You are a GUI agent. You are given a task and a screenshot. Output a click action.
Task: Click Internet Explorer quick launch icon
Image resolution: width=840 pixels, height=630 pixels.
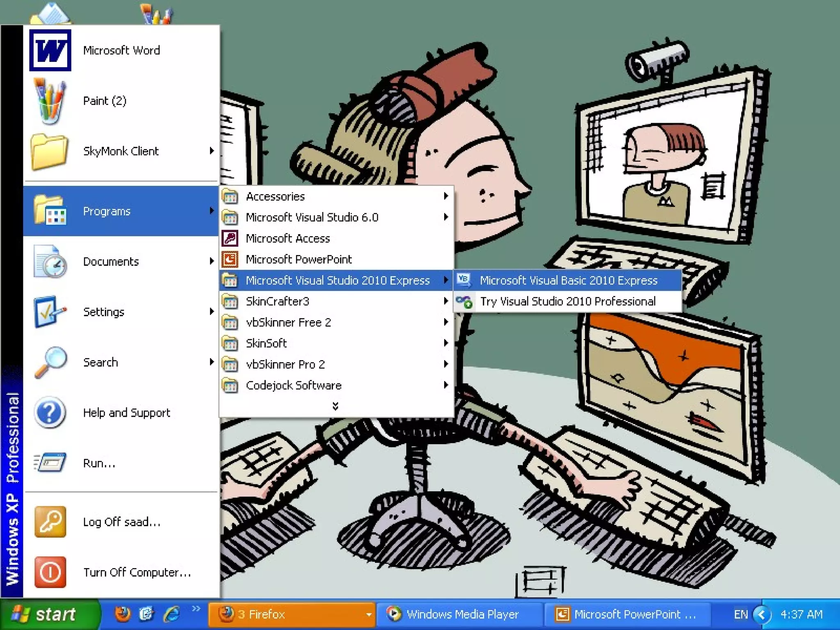[171, 614]
